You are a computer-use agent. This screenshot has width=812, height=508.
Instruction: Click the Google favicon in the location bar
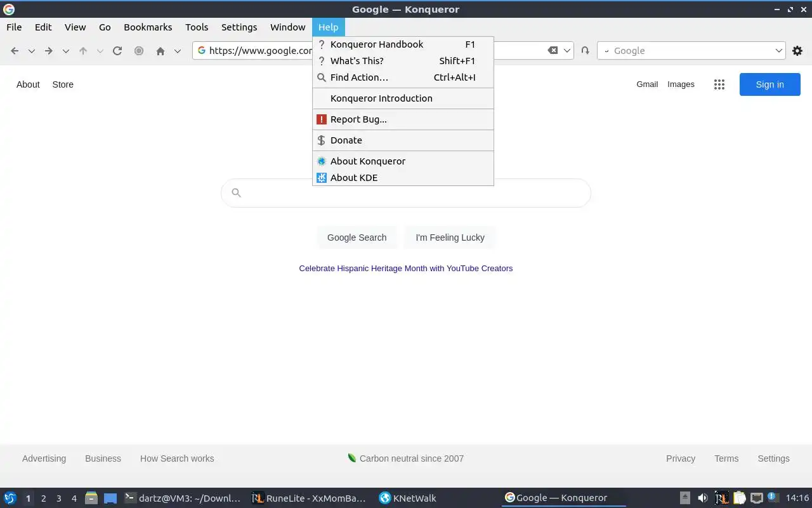point(202,51)
